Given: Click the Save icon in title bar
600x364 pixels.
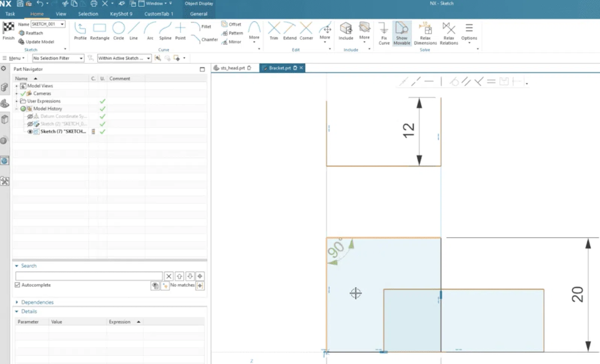Looking at the screenshot, I should tap(20, 4).
